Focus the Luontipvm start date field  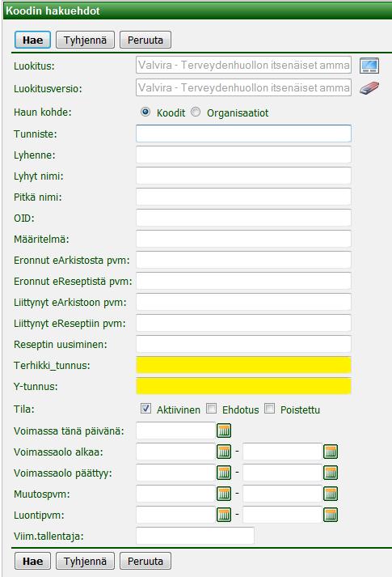coord(175,515)
